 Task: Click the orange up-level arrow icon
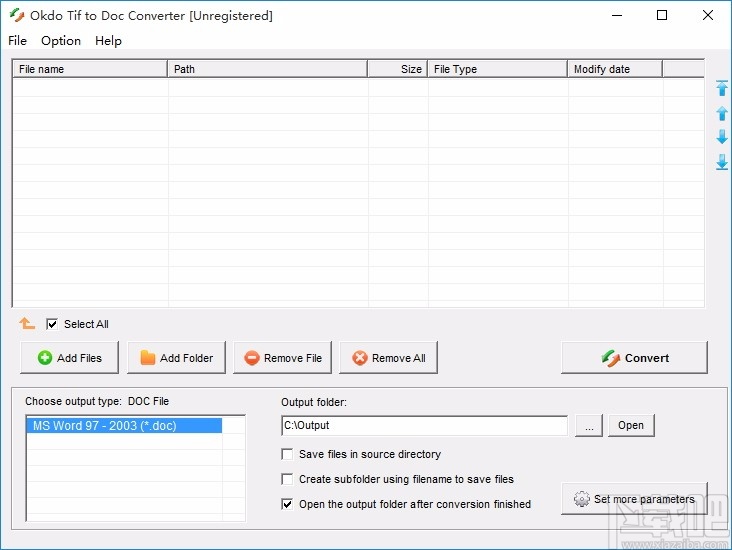27,323
